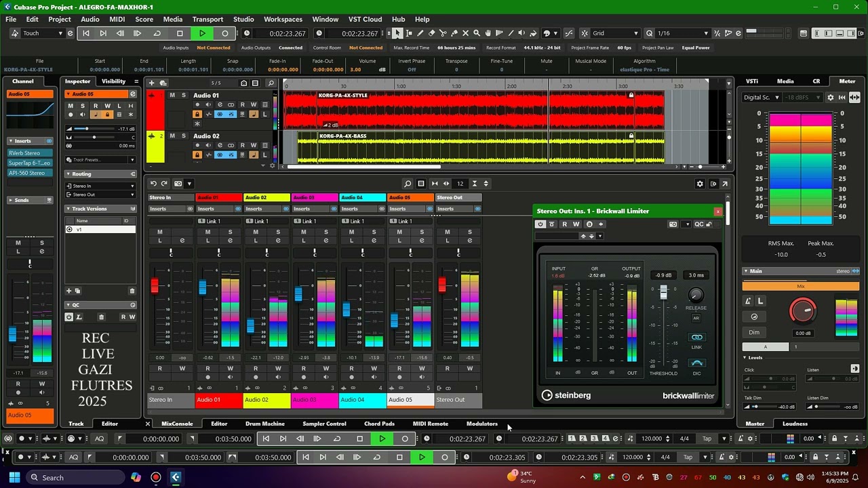Switch to the Media tab in right panel

click(785, 81)
